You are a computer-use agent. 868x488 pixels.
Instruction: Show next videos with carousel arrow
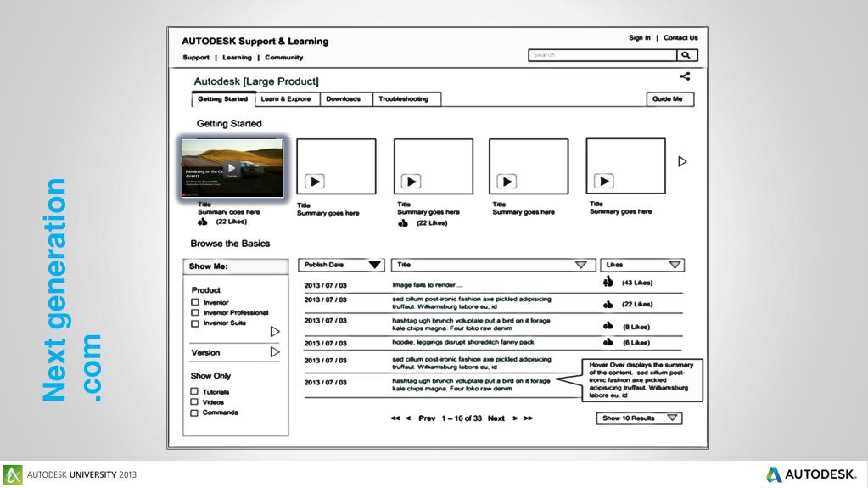click(682, 161)
